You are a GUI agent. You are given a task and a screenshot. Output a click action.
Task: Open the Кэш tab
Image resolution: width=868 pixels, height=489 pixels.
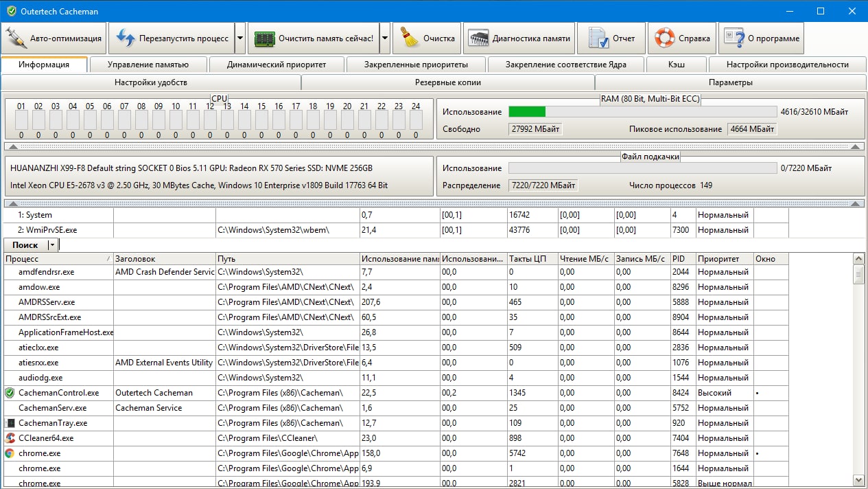coord(677,65)
